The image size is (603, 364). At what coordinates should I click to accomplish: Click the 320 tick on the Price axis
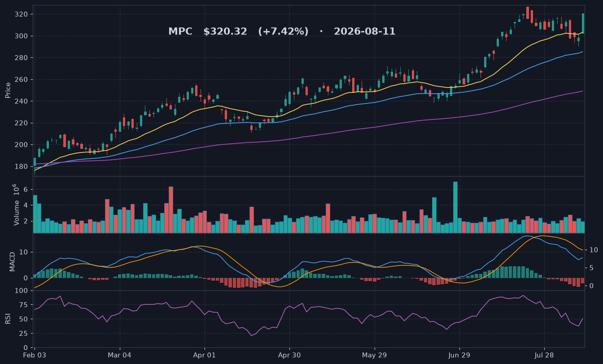[22, 14]
